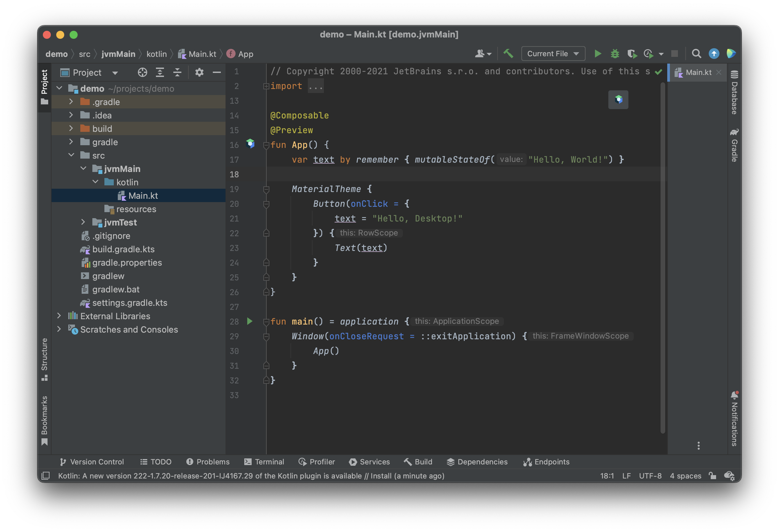Click the Build project hammer icon
The height and width of the screenshot is (532, 779).
click(x=508, y=54)
